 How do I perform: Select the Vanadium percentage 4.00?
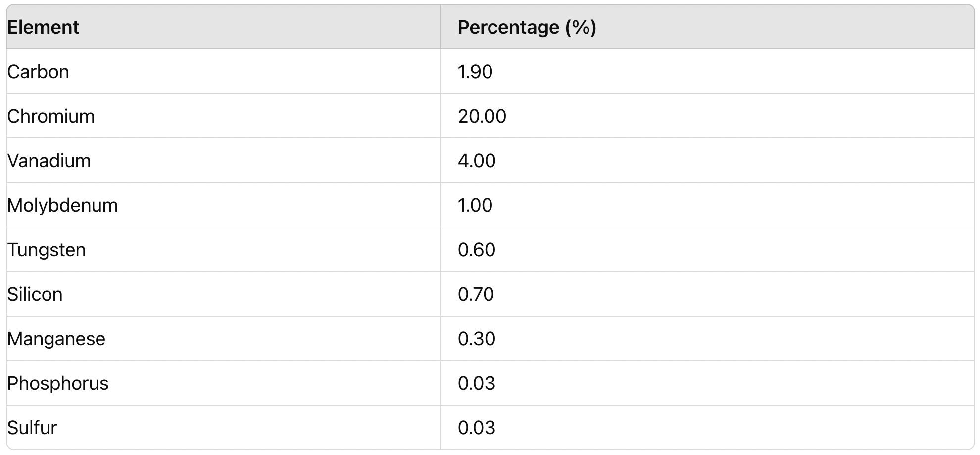[x=477, y=161]
